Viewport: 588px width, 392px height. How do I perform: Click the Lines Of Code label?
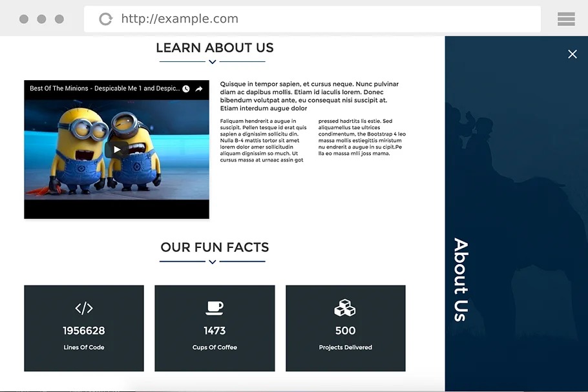click(84, 347)
